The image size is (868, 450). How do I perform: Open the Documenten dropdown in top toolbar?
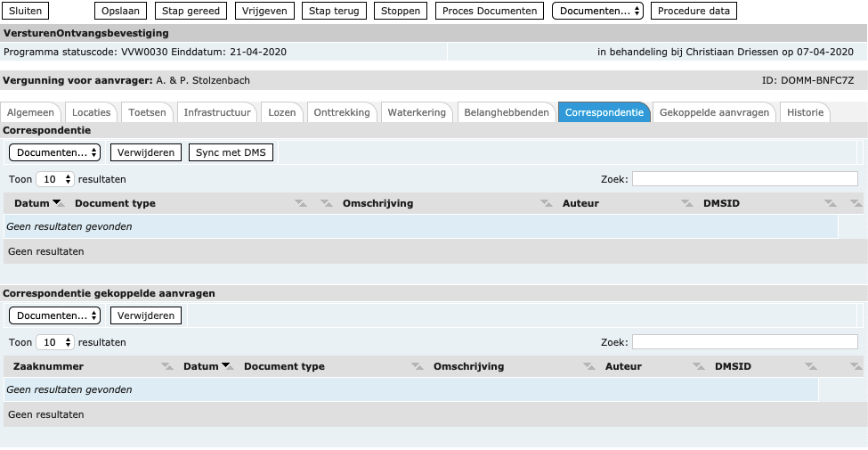597,11
